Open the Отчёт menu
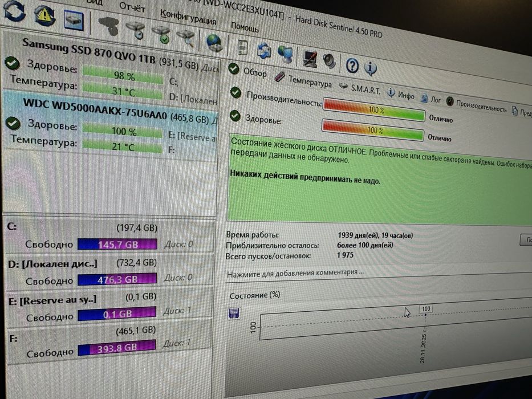This screenshot has height=399, width=532. tap(132, 7)
